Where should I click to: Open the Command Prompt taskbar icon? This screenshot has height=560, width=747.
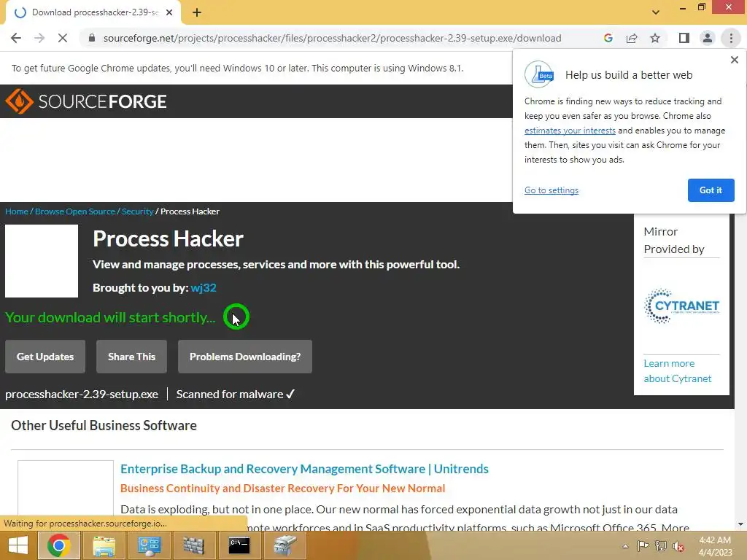tap(239, 545)
